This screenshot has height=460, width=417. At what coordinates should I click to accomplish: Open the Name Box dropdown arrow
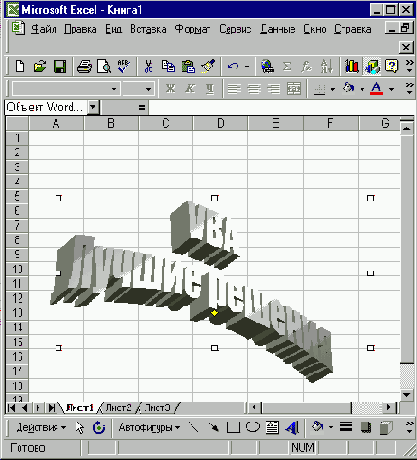[93, 107]
